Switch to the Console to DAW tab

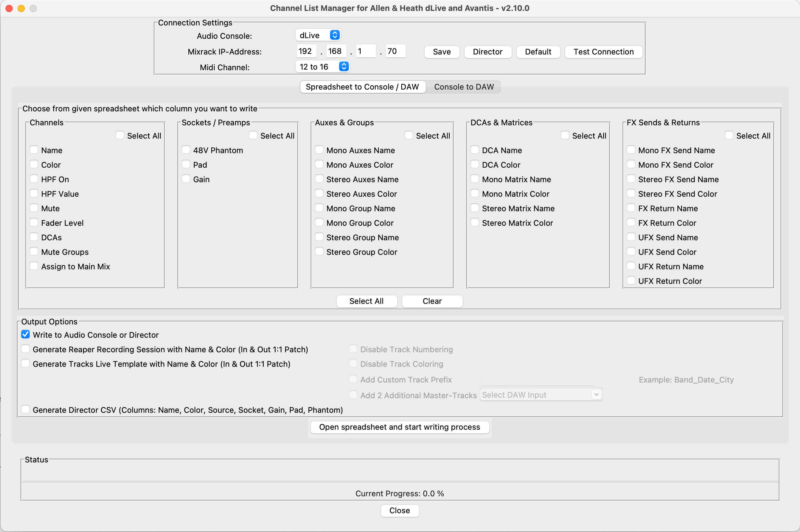pos(464,87)
